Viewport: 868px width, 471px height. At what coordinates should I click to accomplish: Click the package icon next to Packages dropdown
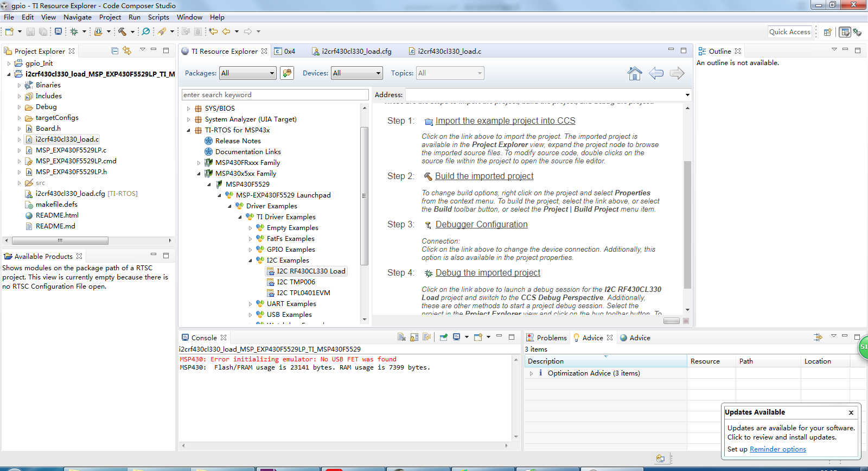pos(287,73)
